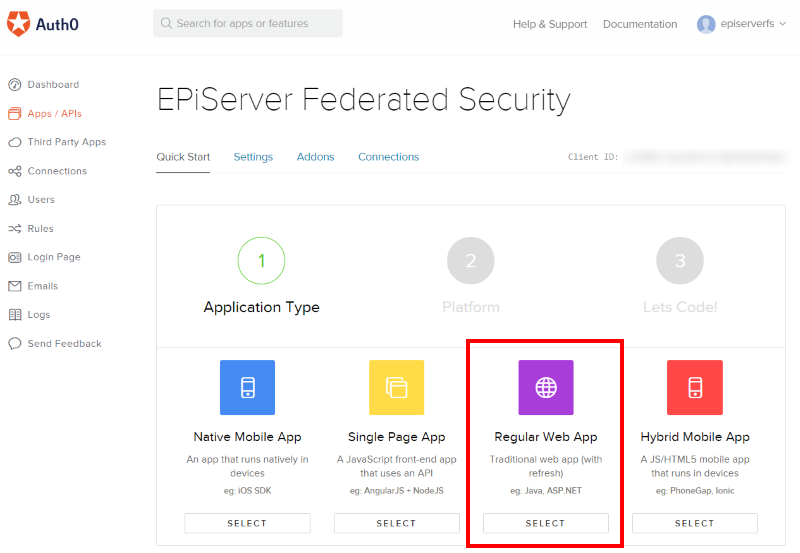The height and width of the screenshot is (553, 800).
Task: Open the Connections tab
Action: click(x=388, y=157)
